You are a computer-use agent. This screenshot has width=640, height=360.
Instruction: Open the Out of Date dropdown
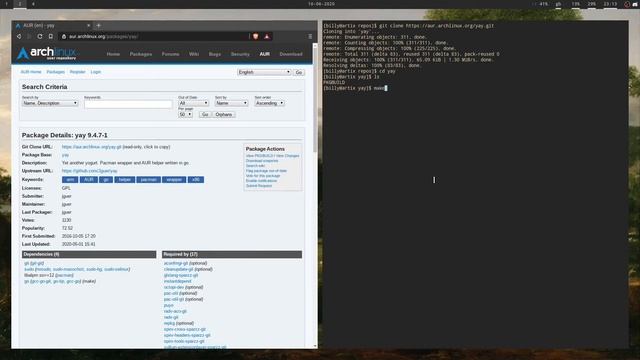coord(193,103)
